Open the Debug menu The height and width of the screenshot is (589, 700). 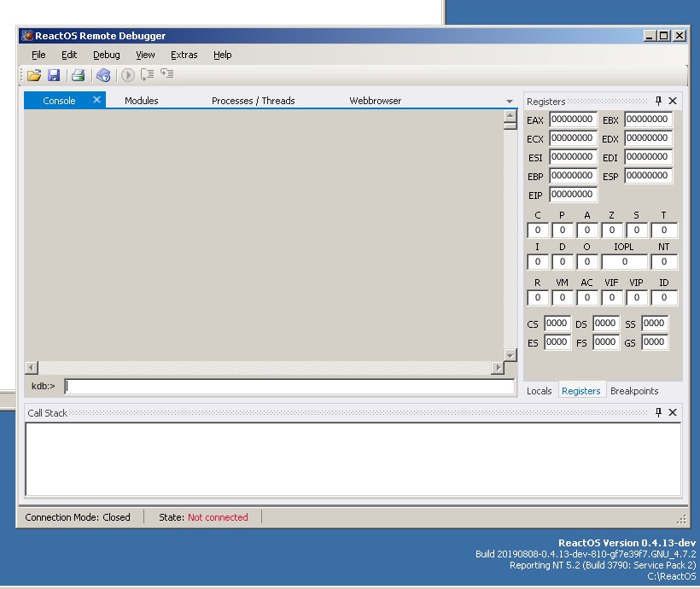tap(106, 55)
